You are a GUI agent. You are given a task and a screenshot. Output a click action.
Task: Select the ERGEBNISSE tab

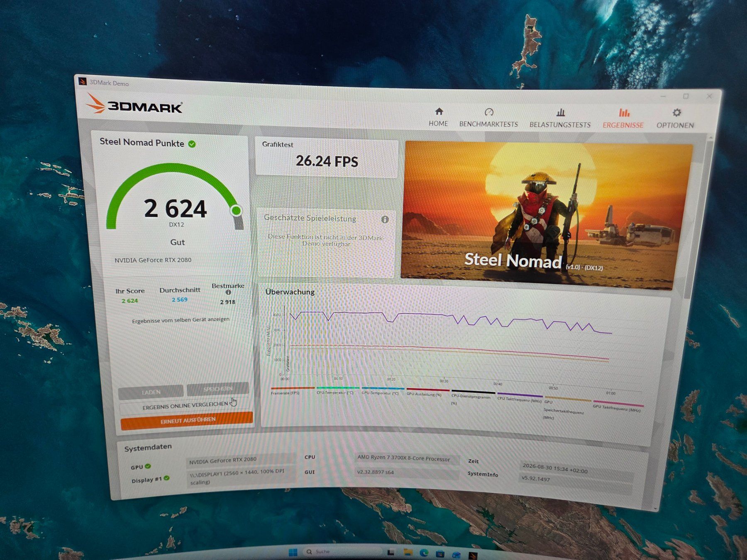[x=623, y=119]
